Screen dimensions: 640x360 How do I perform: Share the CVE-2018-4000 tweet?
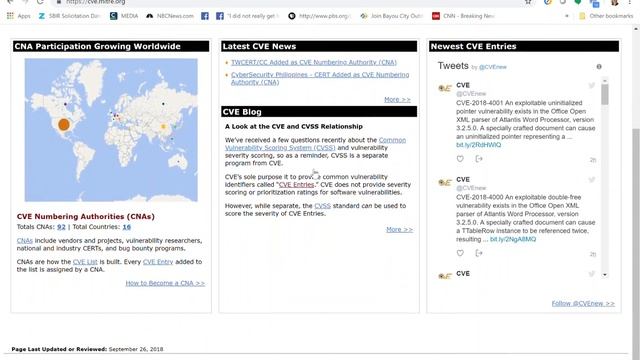pos(479,253)
